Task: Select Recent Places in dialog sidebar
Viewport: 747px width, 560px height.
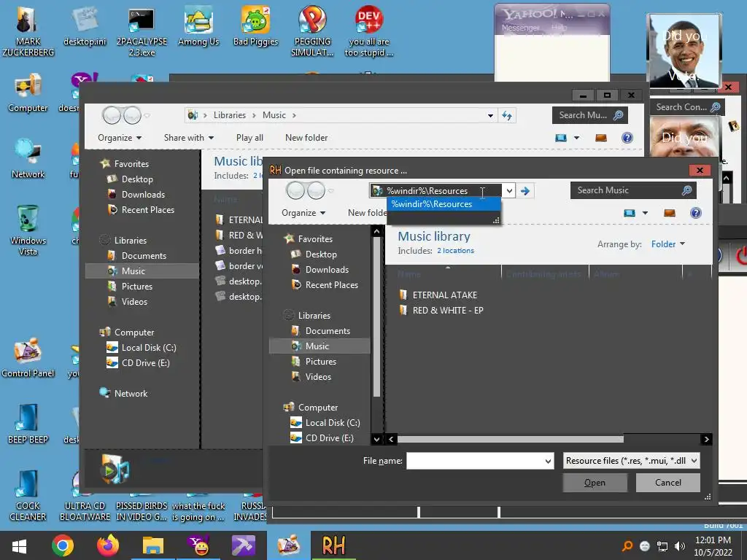Action: (332, 285)
